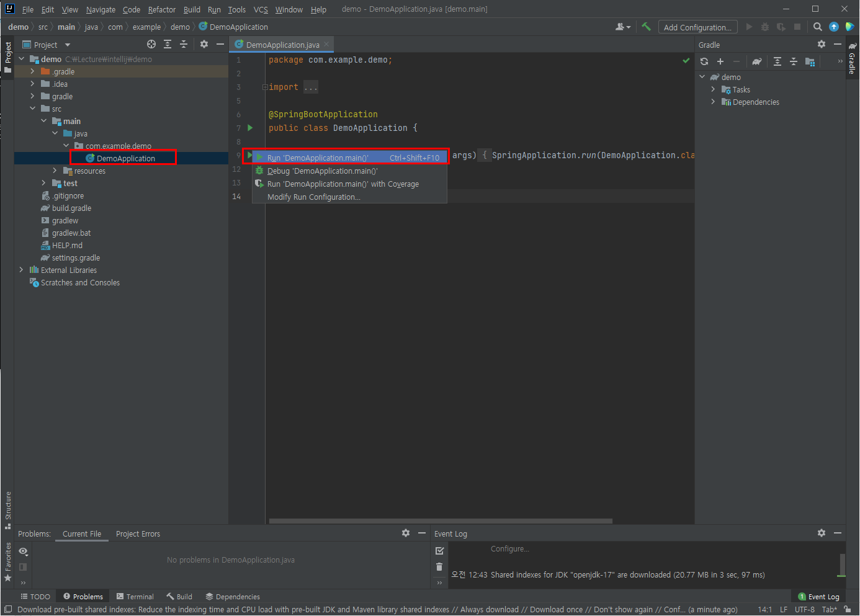
Task: Toggle the read-only lock icon in status bar
Action: click(848, 609)
